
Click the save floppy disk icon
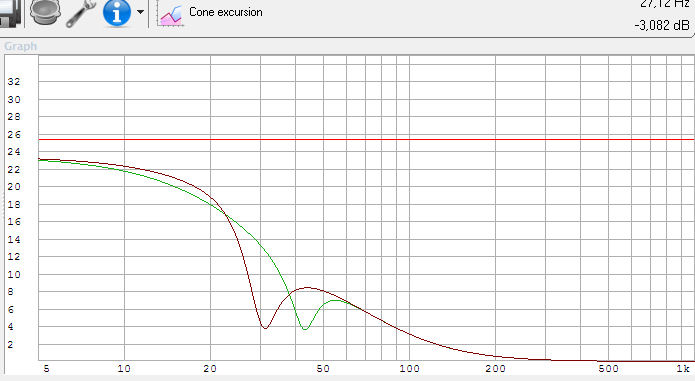[10, 13]
